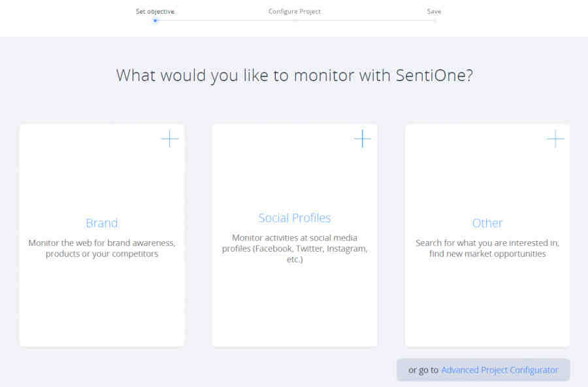Click progress line between Set objective and Configure Project
This screenshot has width=588, height=387.
225,20
